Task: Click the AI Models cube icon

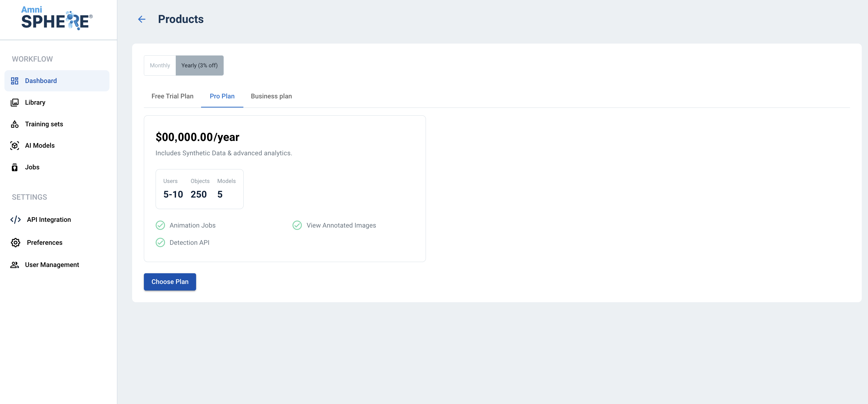Action: point(14,145)
